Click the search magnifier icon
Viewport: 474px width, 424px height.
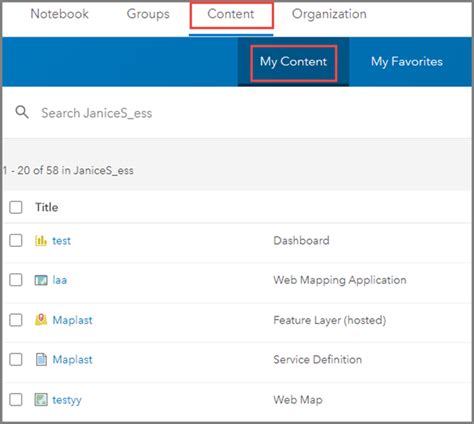click(x=22, y=112)
